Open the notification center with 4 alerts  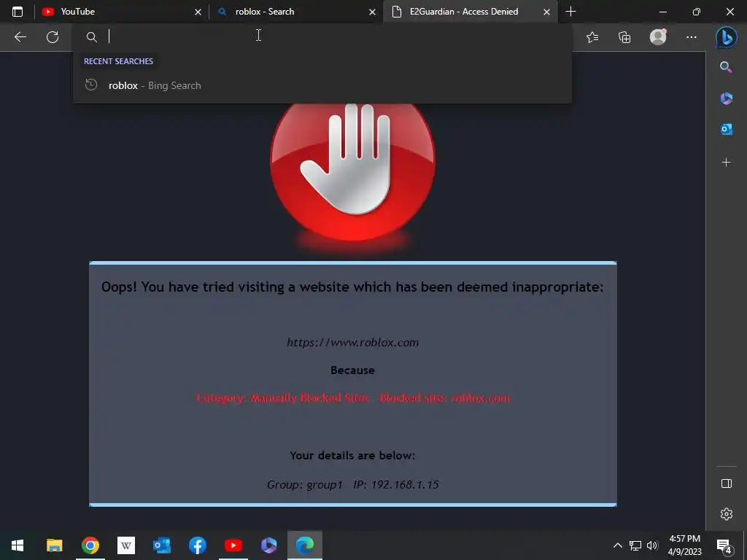(x=724, y=546)
